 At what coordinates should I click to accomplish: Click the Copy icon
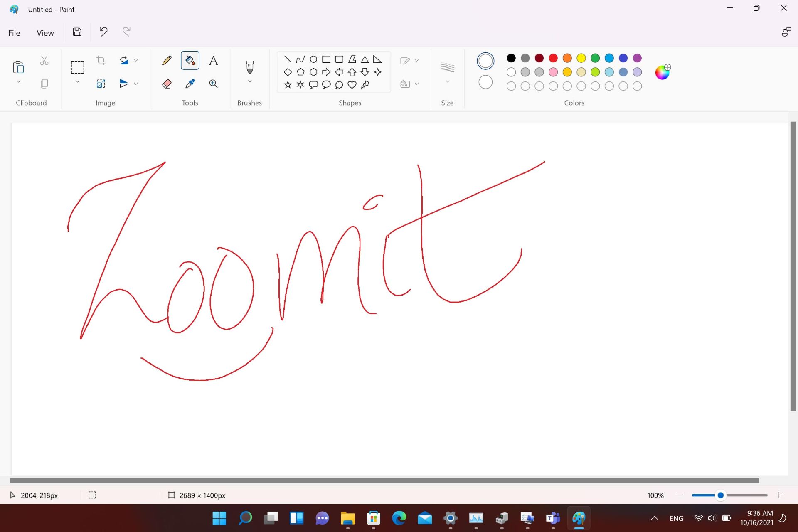coord(44,84)
